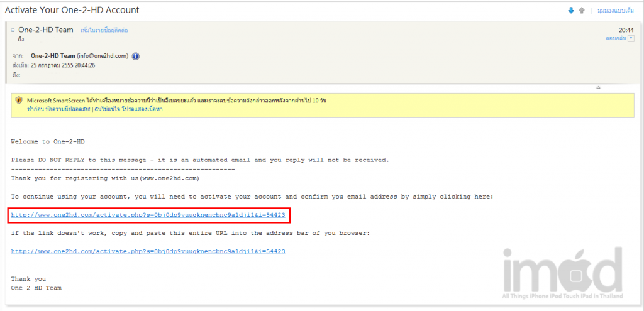Click the sender name One-2-HD Team header
Image resolution: width=644 pixels, height=311 pixels.
click(x=45, y=30)
